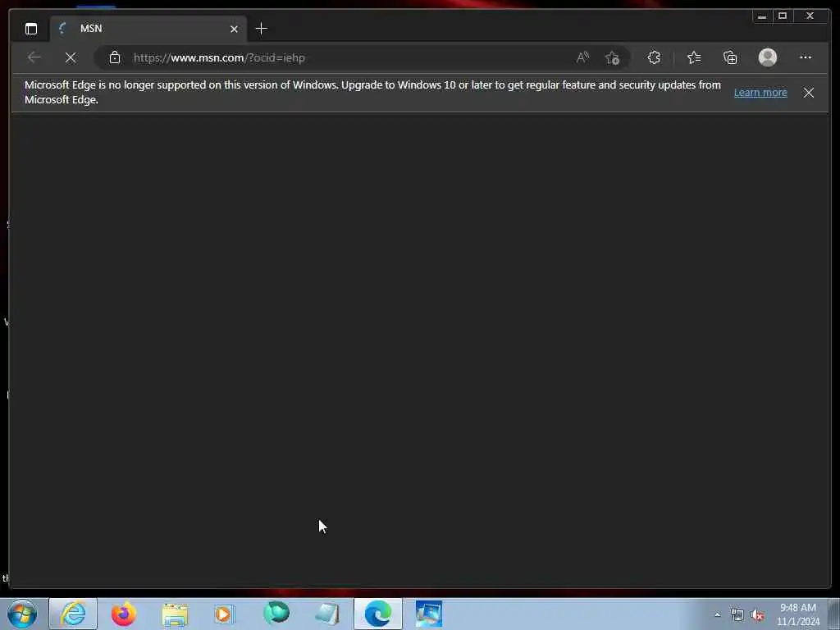Maximize the Edge window
The height and width of the screenshot is (630, 840).
click(782, 16)
